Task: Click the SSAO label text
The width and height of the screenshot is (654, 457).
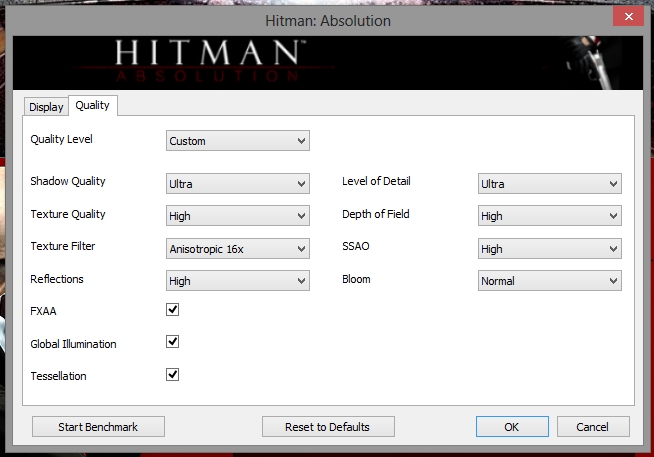Action: (356, 246)
